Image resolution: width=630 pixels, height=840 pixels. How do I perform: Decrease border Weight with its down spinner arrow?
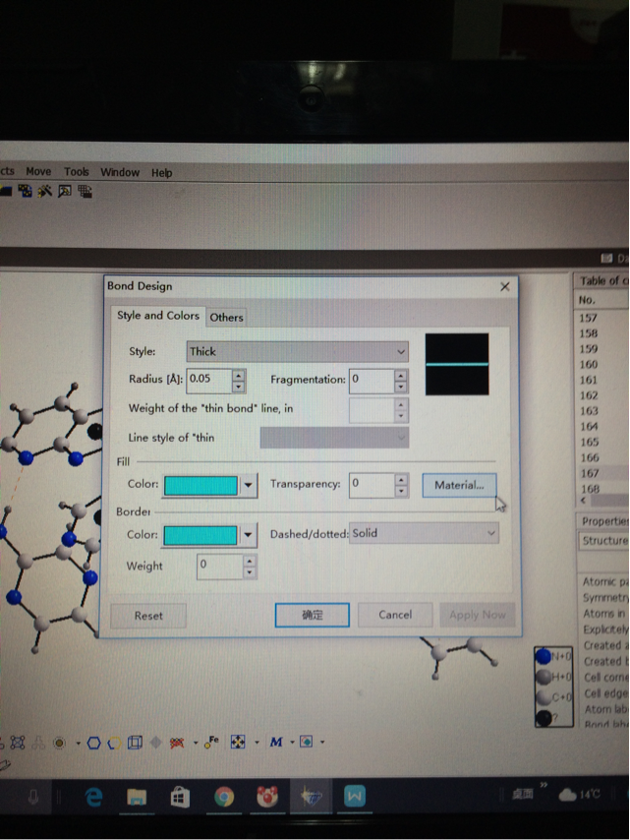point(249,572)
